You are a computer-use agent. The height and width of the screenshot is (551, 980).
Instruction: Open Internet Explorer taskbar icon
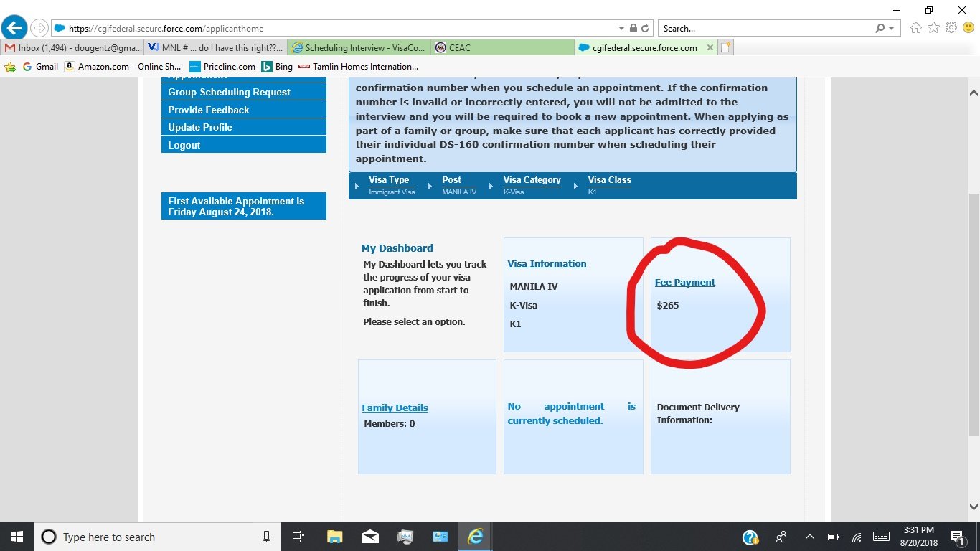[x=475, y=537]
